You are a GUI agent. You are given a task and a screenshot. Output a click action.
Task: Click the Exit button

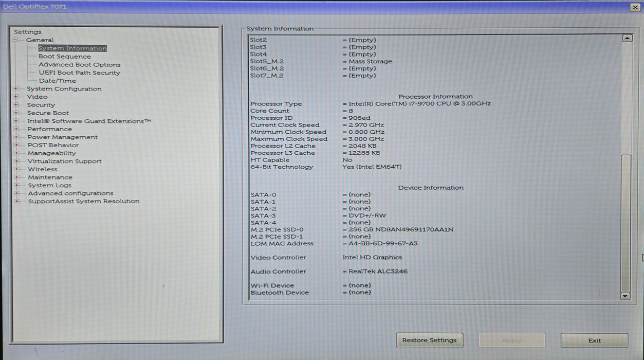[595, 340]
